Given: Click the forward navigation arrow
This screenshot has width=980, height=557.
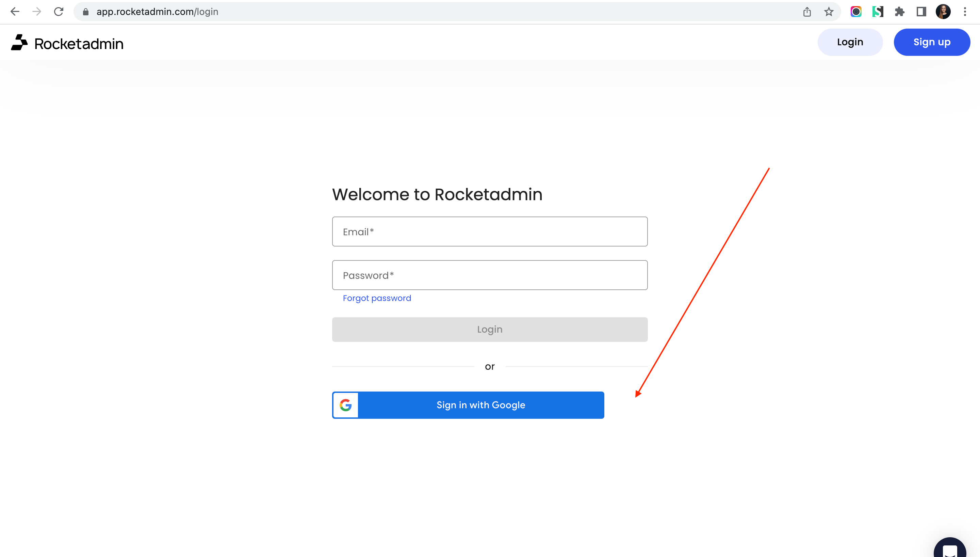Looking at the screenshot, I should (x=37, y=12).
